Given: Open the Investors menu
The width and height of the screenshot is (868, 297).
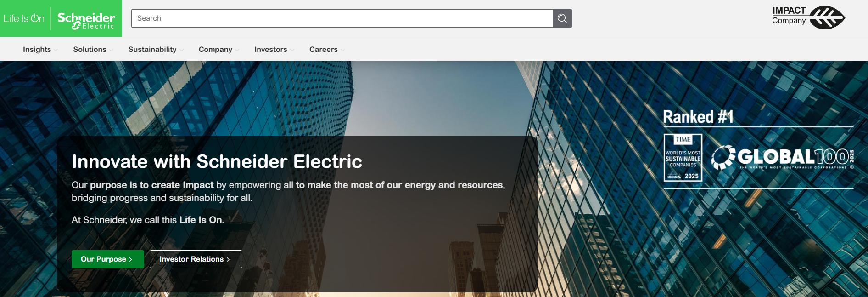Looking at the screenshot, I should point(271,50).
